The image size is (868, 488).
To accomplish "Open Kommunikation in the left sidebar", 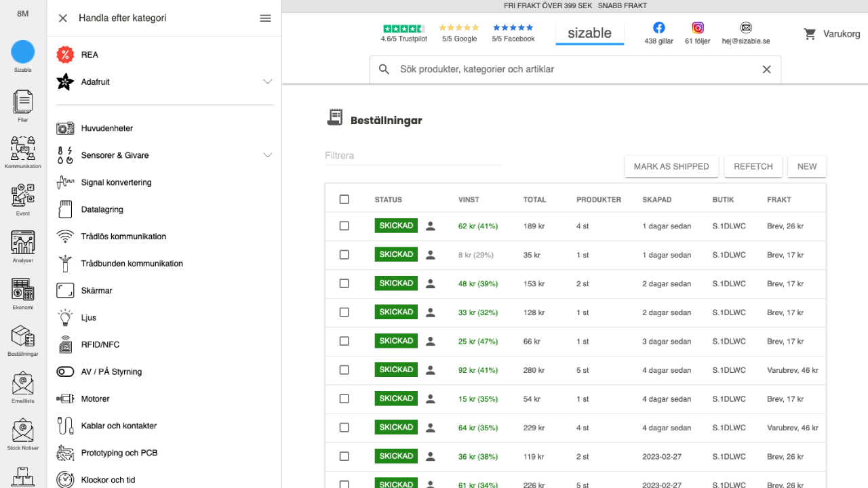I will (x=22, y=148).
